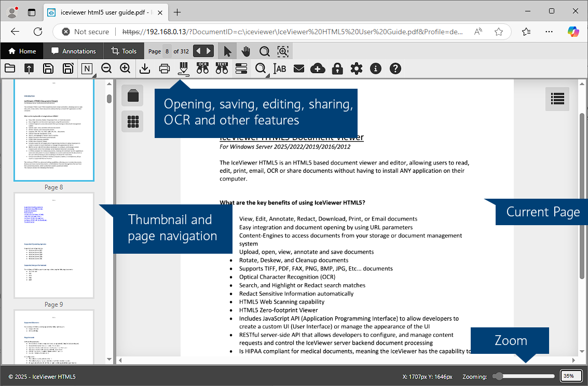Click the Not secure site indicator

pyautogui.click(x=86, y=32)
